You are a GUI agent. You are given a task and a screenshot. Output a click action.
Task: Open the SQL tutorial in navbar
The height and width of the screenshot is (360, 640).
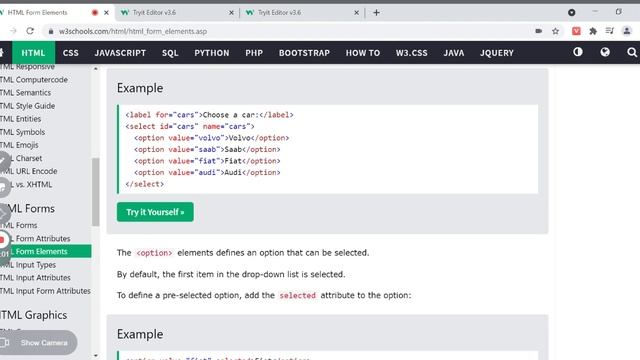[x=170, y=53]
